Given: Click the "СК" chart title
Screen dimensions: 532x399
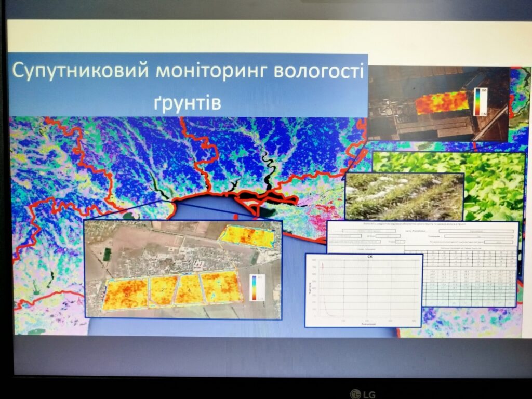Looking at the screenshot, I should pyautogui.click(x=364, y=258).
